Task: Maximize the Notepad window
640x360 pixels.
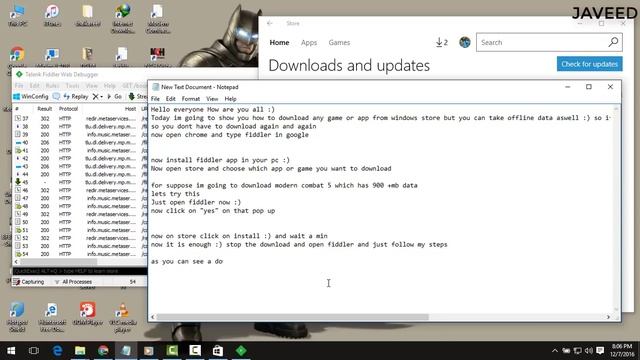Action: tap(589, 87)
